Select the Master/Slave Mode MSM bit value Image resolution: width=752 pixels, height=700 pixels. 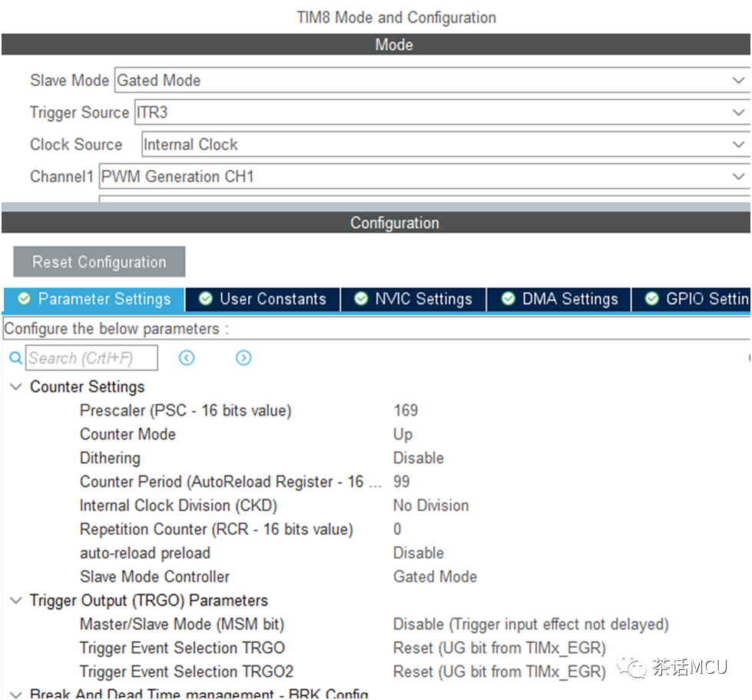point(531,624)
